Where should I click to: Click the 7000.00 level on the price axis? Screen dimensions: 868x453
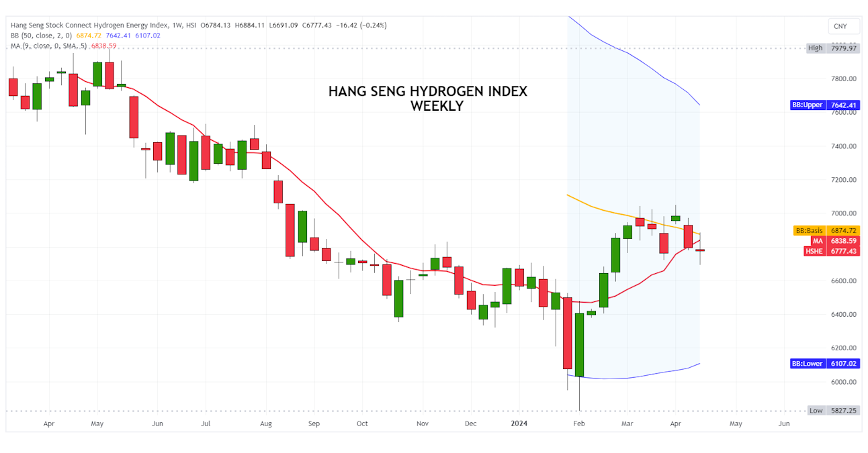tap(843, 213)
